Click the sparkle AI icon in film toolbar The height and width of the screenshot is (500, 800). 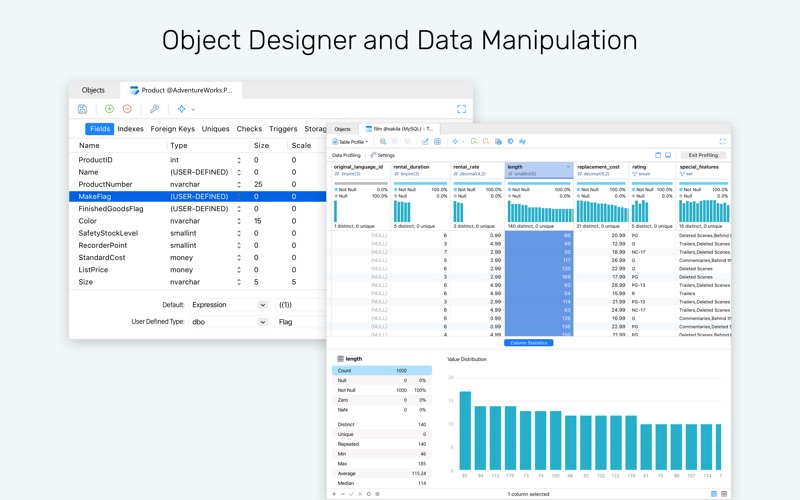coord(455,141)
